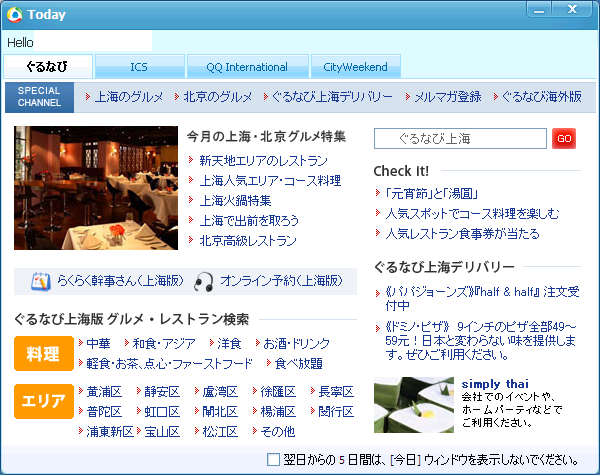Select the 徐匯区 area link
Viewport: 600px width, 475px height.
278,392
